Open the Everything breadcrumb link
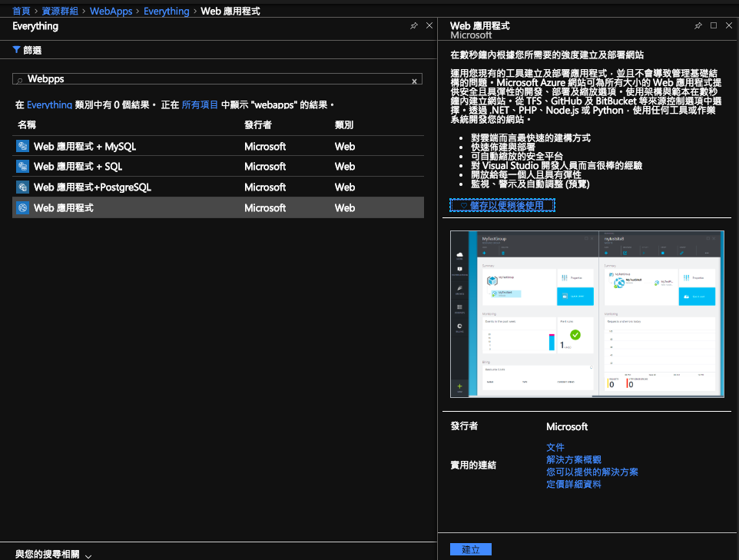This screenshot has height=560, width=739. tap(167, 11)
